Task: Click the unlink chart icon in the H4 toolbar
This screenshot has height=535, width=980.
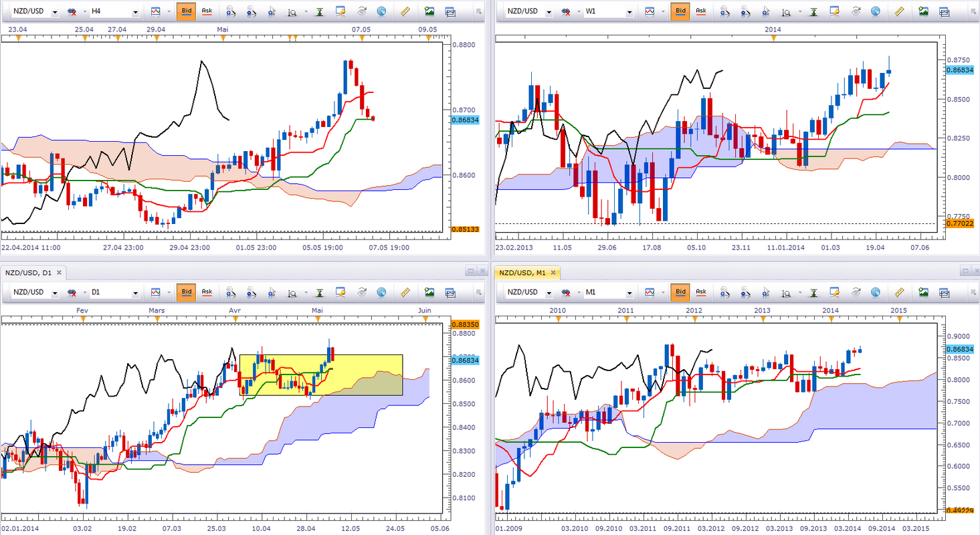Action: [72, 11]
